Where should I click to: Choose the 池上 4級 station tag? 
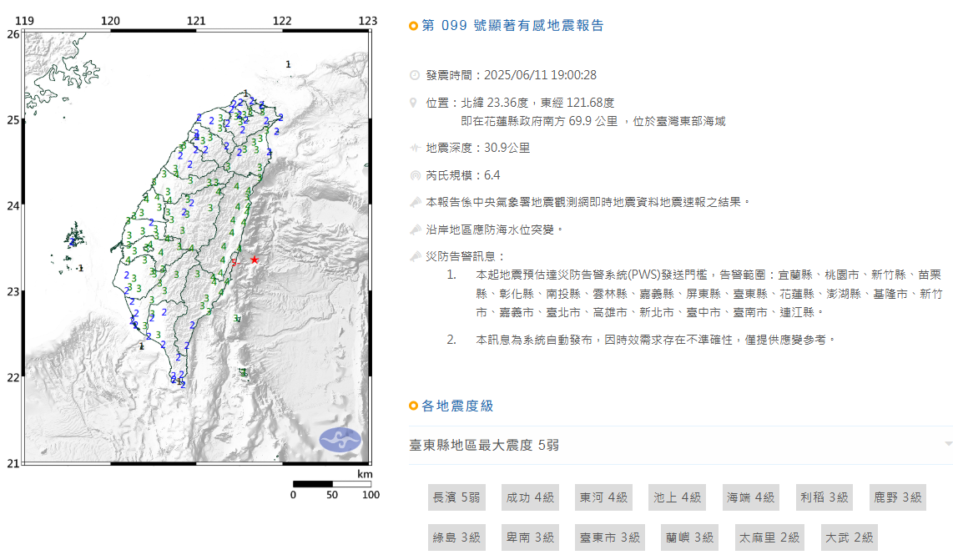[x=677, y=497]
